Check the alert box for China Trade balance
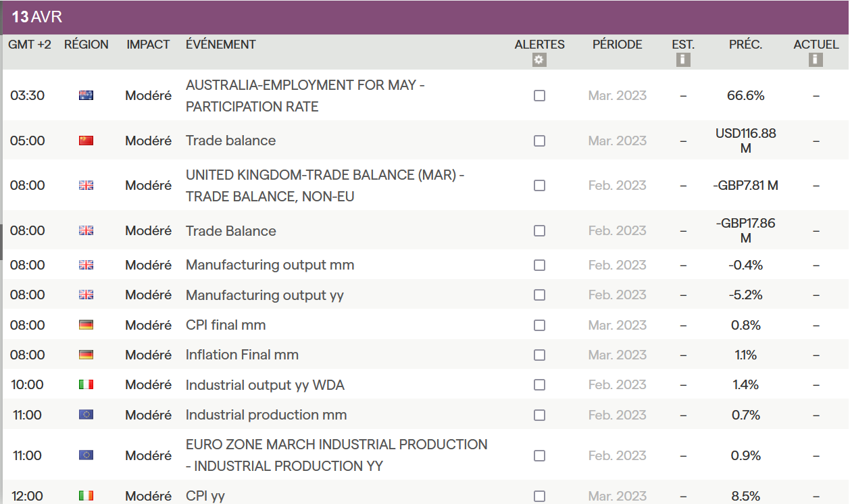Image resolution: width=850 pixels, height=504 pixels. (539, 141)
